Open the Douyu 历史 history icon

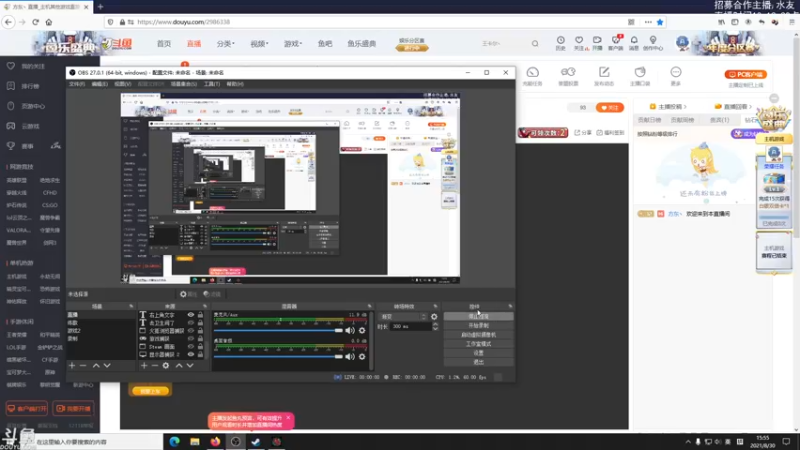[560, 43]
